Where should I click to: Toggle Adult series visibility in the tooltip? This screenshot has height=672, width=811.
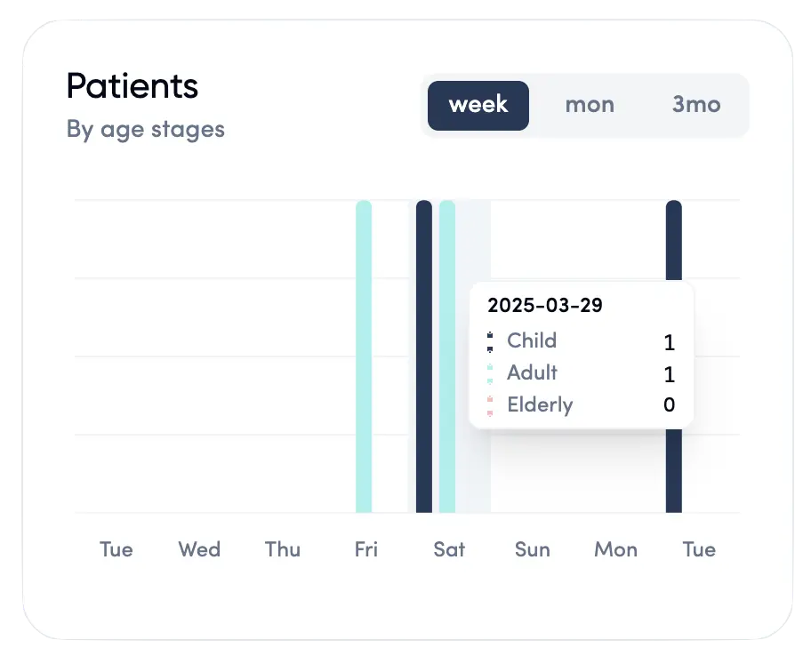pyautogui.click(x=531, y=372)
